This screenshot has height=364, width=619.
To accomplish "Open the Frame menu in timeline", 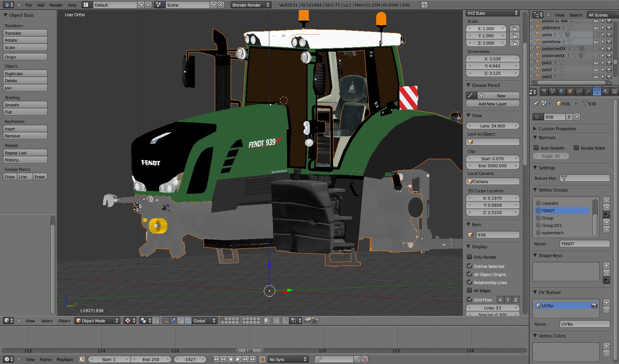I will click(45, 359).
